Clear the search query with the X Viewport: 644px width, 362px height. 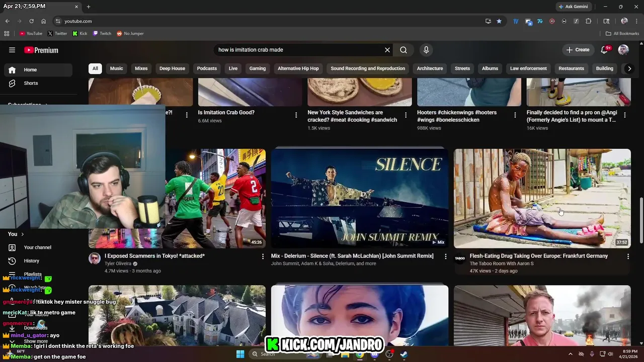pyautogui.click(x=387, y=50)
